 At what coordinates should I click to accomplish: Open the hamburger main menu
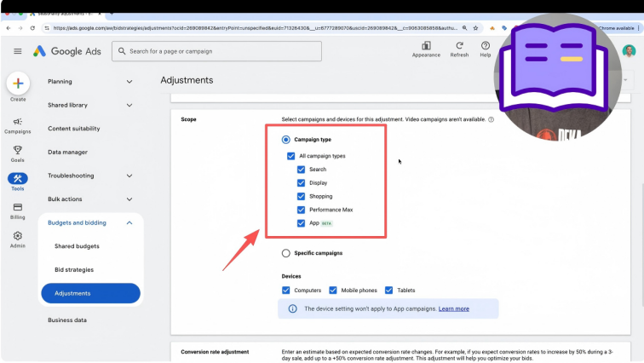click(x=18, y=51)
